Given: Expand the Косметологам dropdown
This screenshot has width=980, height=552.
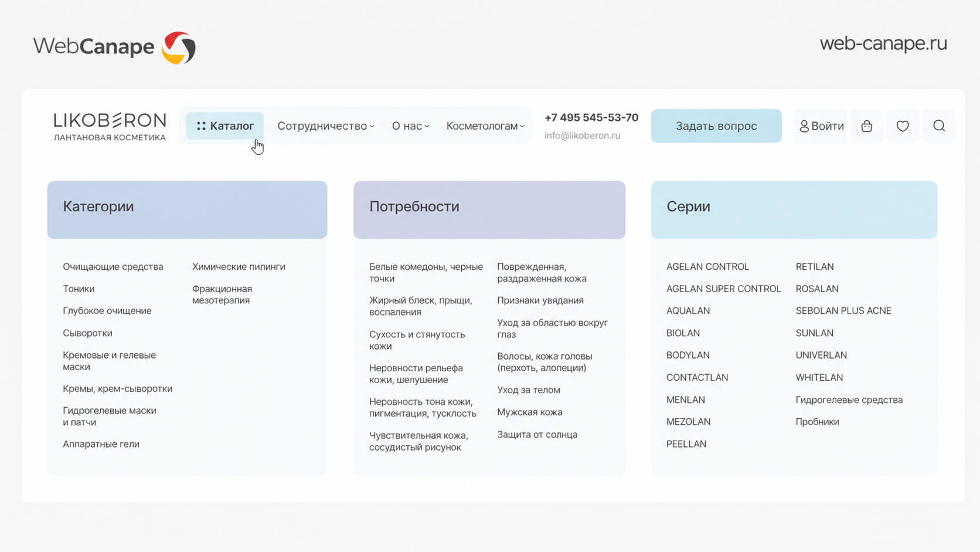Looking at the screenshot, I should (x=485, y=126).
